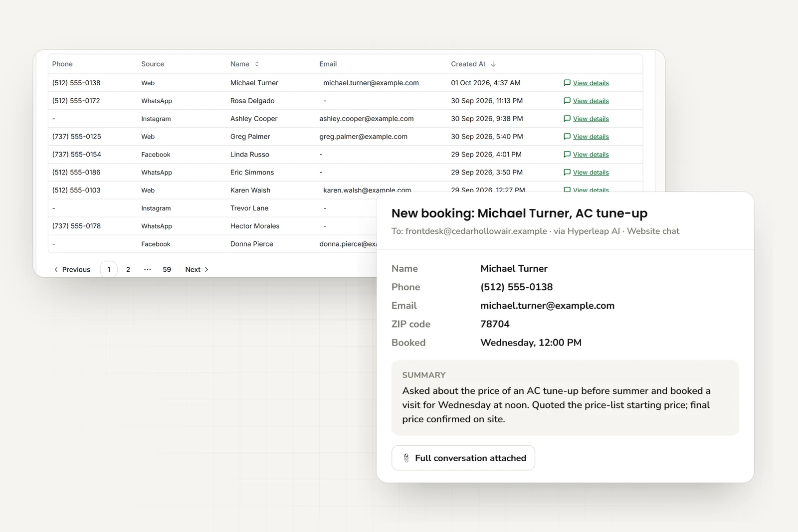Viewport: 798px width, 532px height.
Task: Open View details for Michael Turner
Action: coord(591,83)
